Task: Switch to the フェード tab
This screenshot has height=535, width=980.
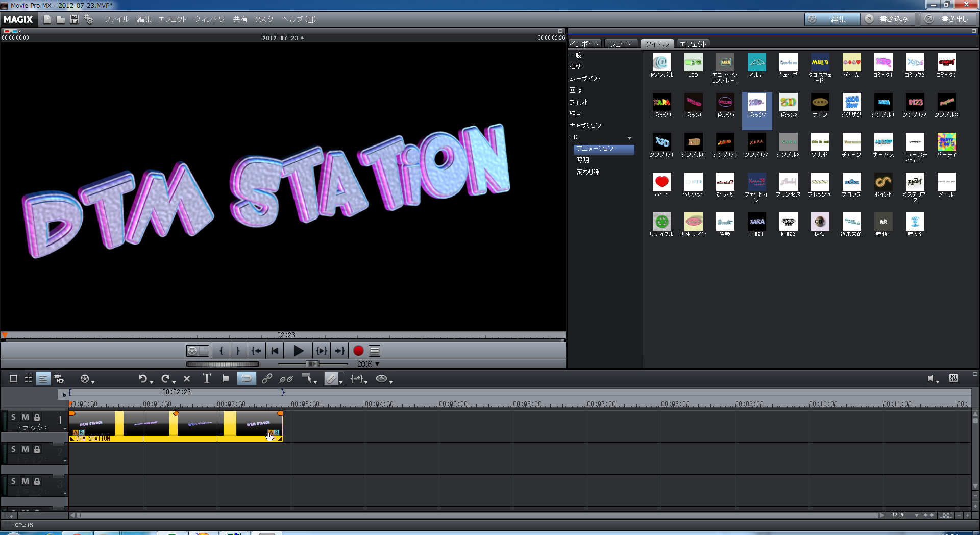Action: (621, 44)
